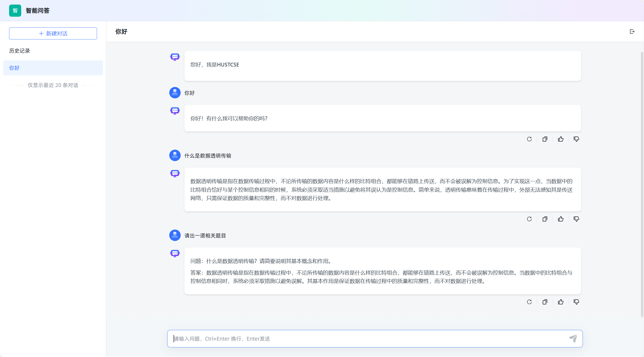Thumbs down the greeting reply

tap(576, 139)
